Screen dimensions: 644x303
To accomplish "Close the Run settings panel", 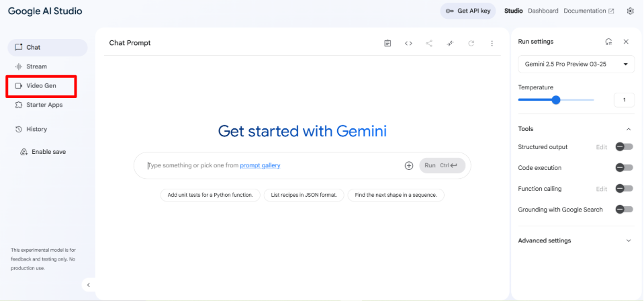I will pyautogui.click(x=626, y=42).
